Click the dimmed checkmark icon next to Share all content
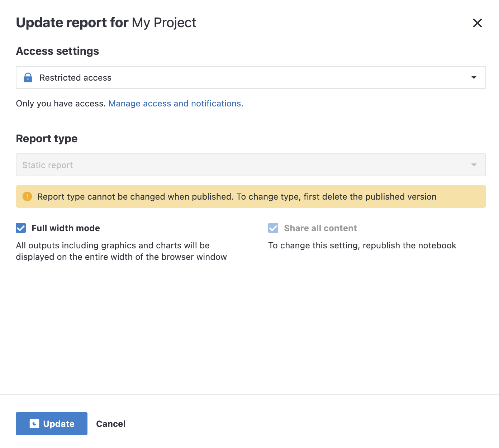 [273, 228]
